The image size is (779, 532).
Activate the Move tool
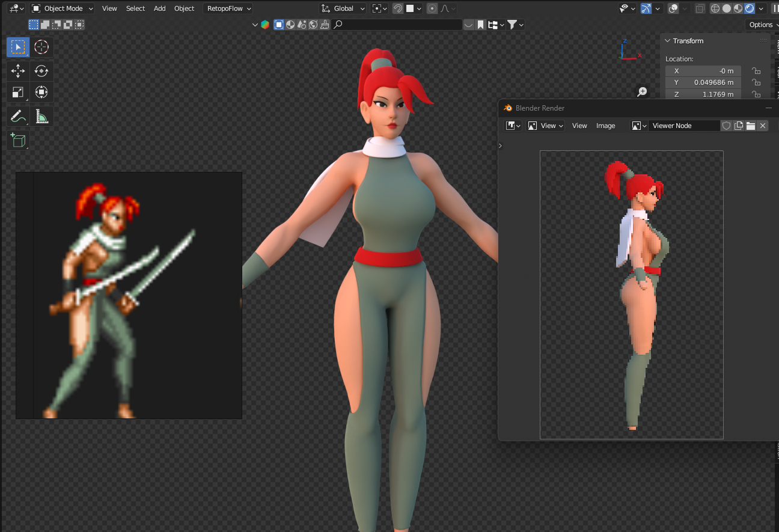(18, 71)
